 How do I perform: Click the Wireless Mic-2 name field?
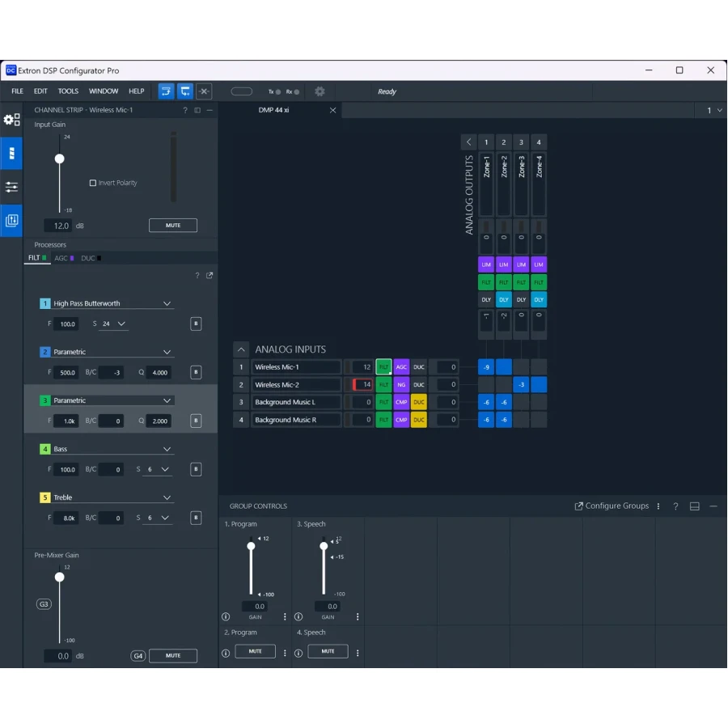tap(296, 384)
